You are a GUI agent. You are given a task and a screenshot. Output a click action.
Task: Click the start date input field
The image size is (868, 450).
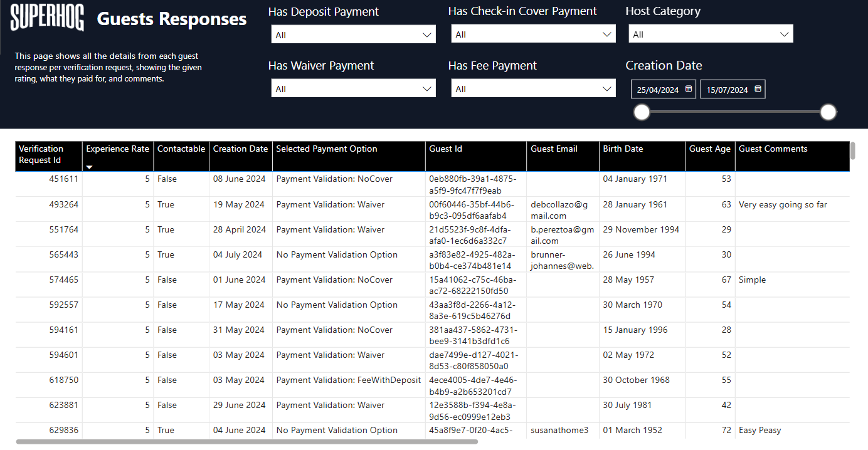[x=657, y=90]
